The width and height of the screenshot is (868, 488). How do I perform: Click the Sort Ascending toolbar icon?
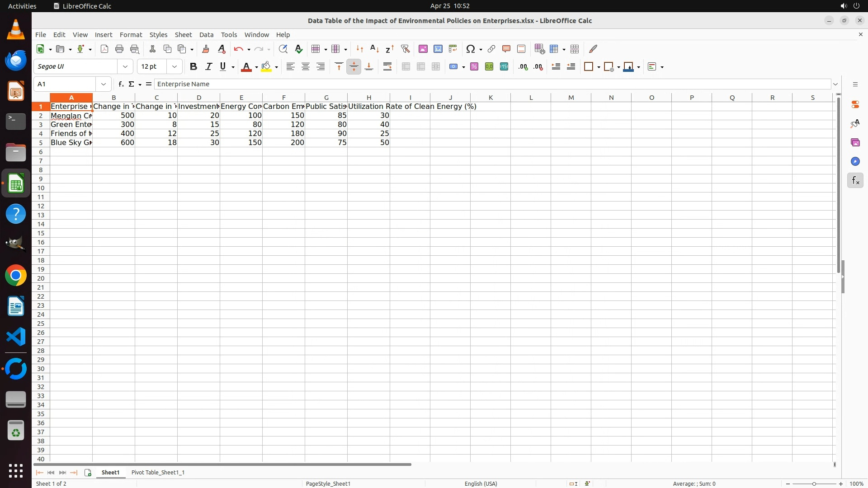pos(374,49)
